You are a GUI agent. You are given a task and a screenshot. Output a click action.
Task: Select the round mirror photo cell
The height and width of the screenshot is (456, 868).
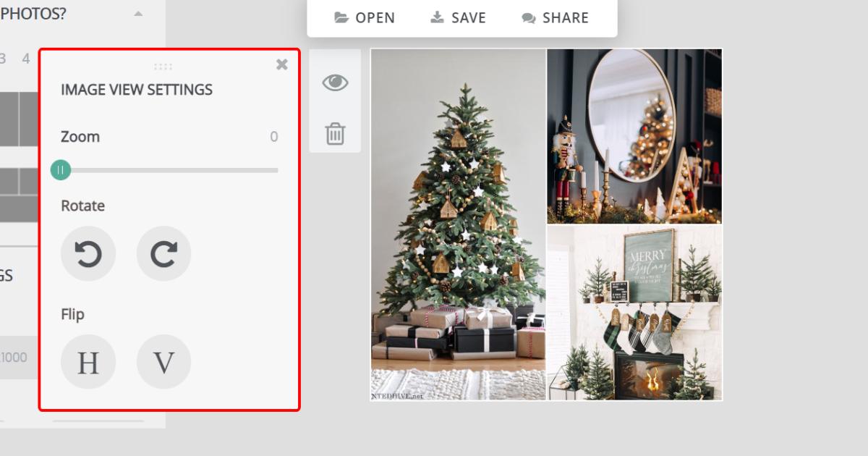tap(634, 136)
